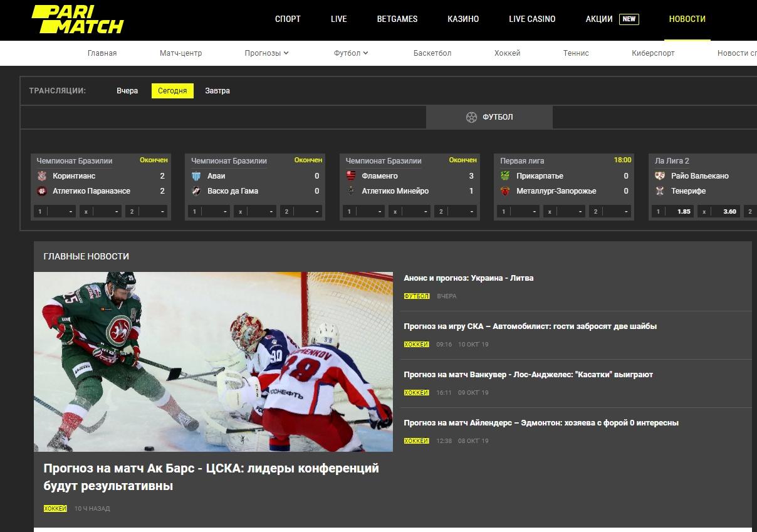The height and width of the screenshot is (532, 757).
Task: Click the Металлург-Запорожье crest
Action: [x=506, y=191]
